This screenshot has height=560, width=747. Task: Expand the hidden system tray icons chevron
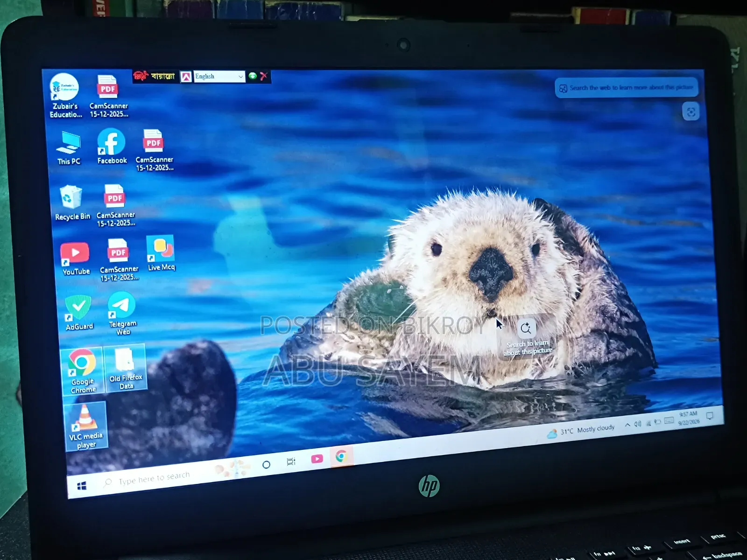627,425
